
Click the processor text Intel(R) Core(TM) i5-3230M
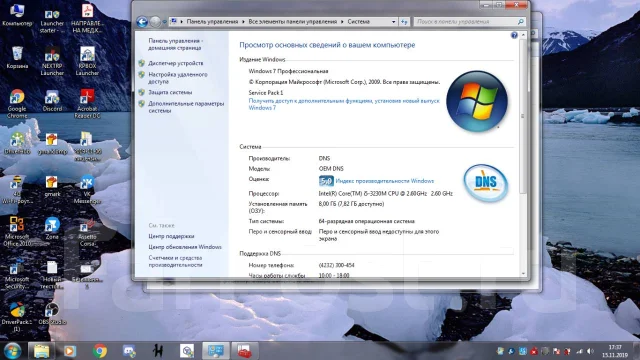386,193
